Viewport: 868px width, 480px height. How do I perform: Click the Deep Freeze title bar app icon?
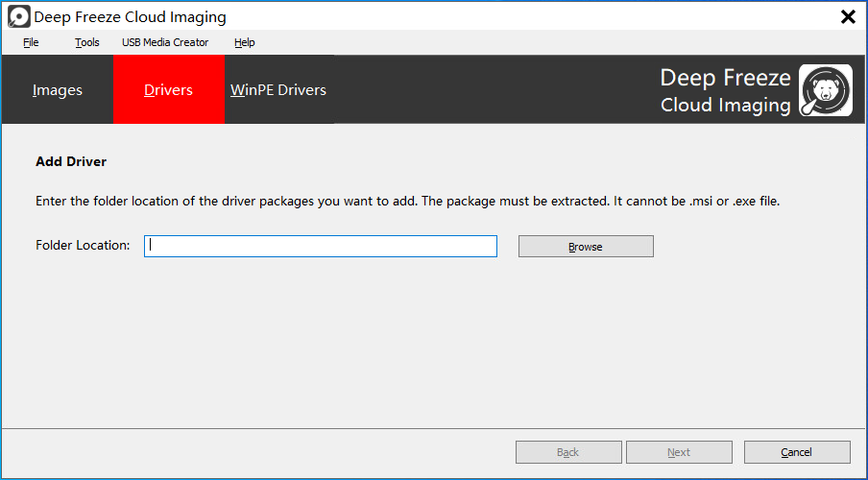(x=19, y=16)
